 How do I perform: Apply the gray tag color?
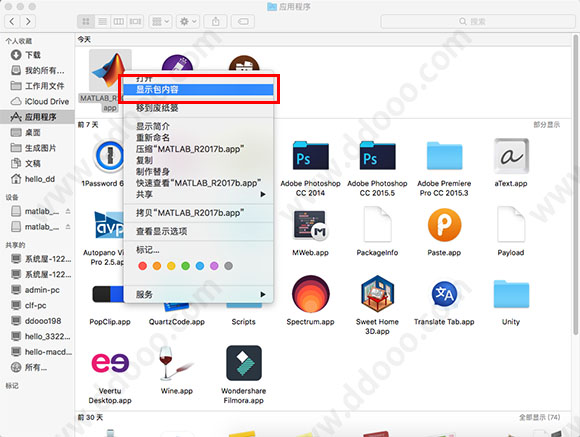(x=229, y=266)
